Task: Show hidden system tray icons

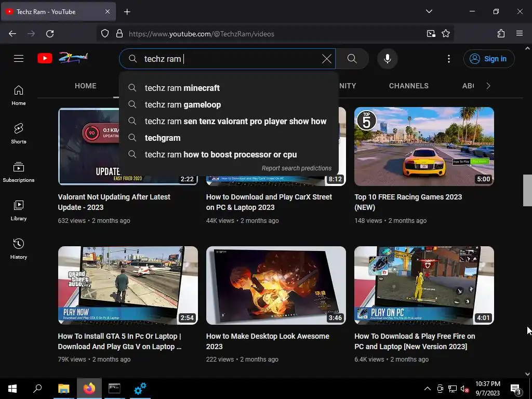Action: pos(428,389)
